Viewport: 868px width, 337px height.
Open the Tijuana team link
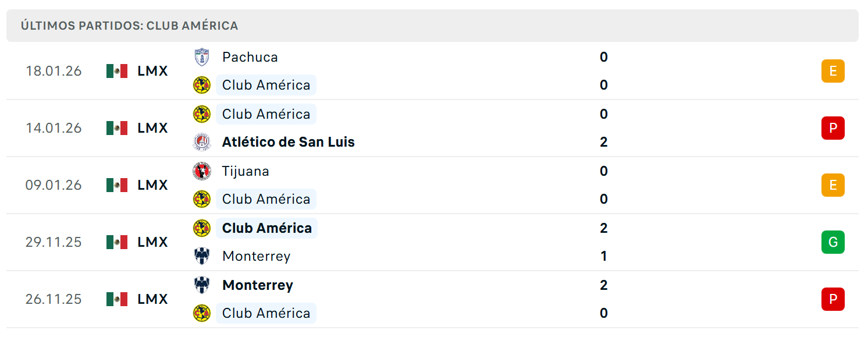pos(246,171)
